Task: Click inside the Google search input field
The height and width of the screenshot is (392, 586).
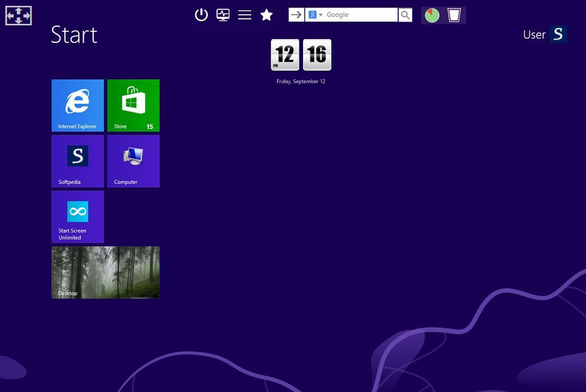Action: pyautogui.click(x=360, y=15)
